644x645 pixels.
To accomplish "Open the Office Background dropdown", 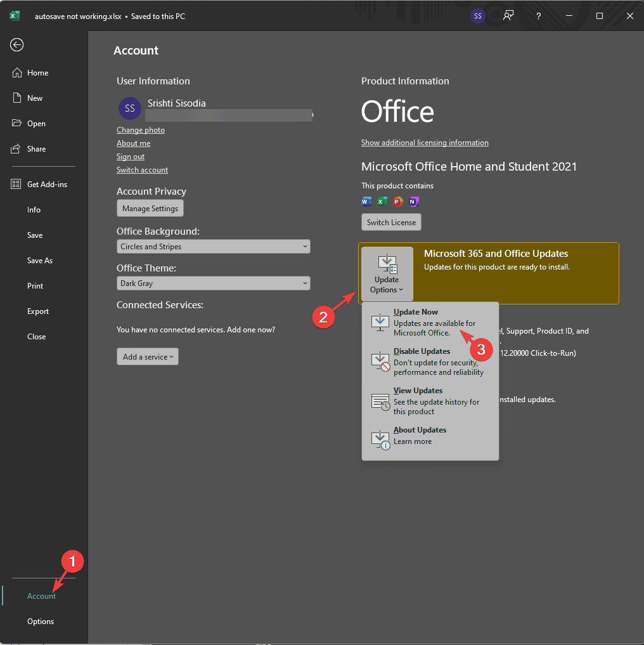I will pyautogui.click(x=213, y=246).
